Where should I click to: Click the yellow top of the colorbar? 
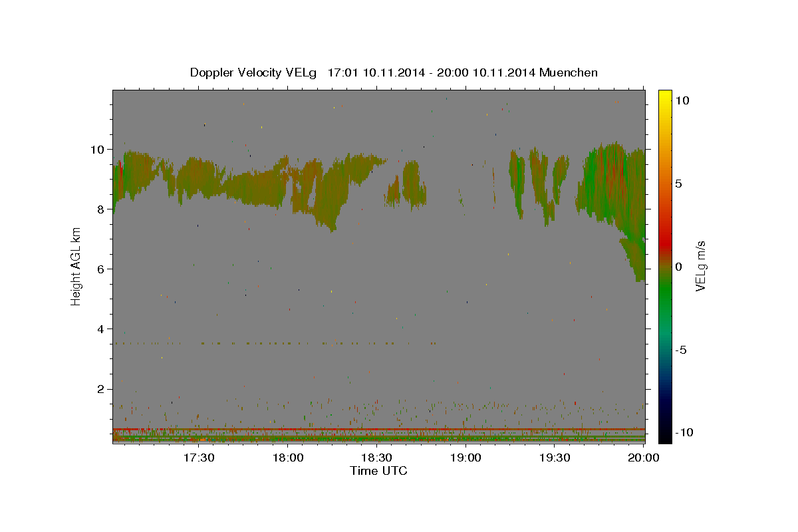click(x=664, y=96)
